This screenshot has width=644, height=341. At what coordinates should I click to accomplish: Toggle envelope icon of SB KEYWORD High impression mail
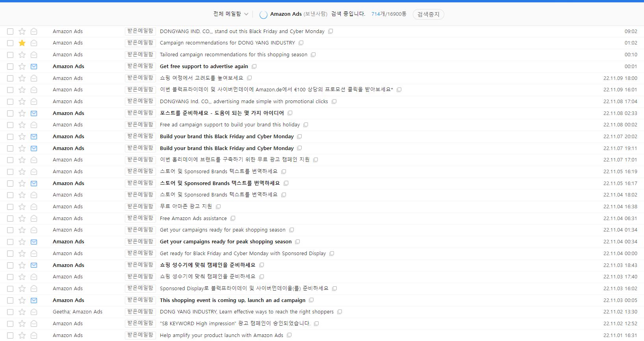tap(34, 324)
